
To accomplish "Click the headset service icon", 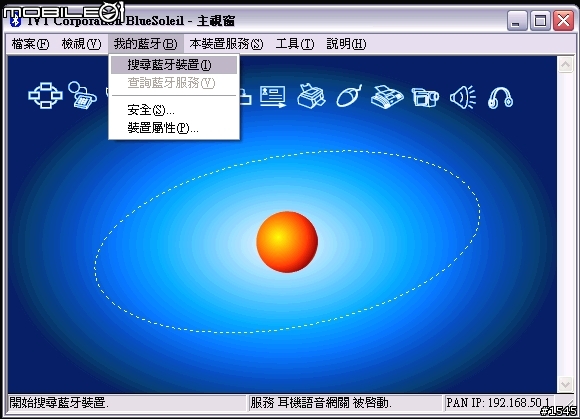I will [500, 98].
